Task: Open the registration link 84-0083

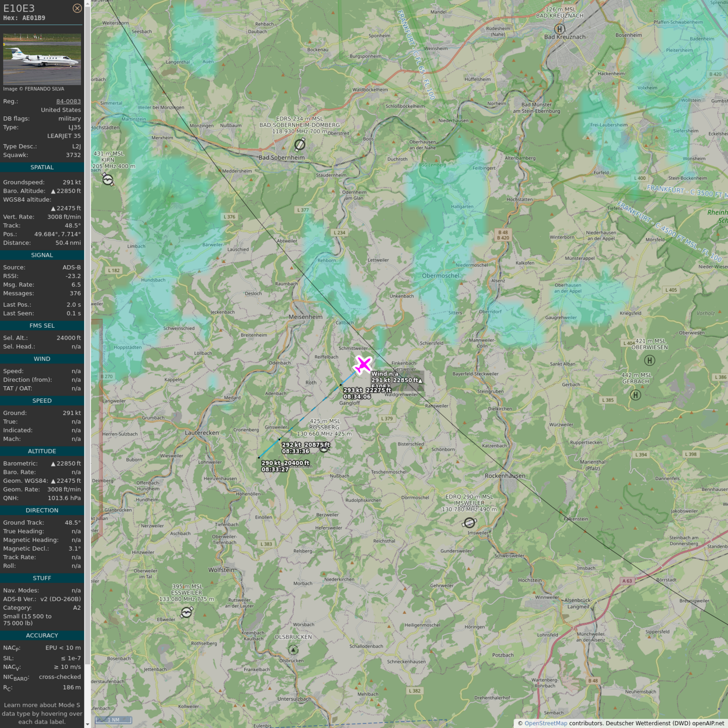Action: [68, 101]
